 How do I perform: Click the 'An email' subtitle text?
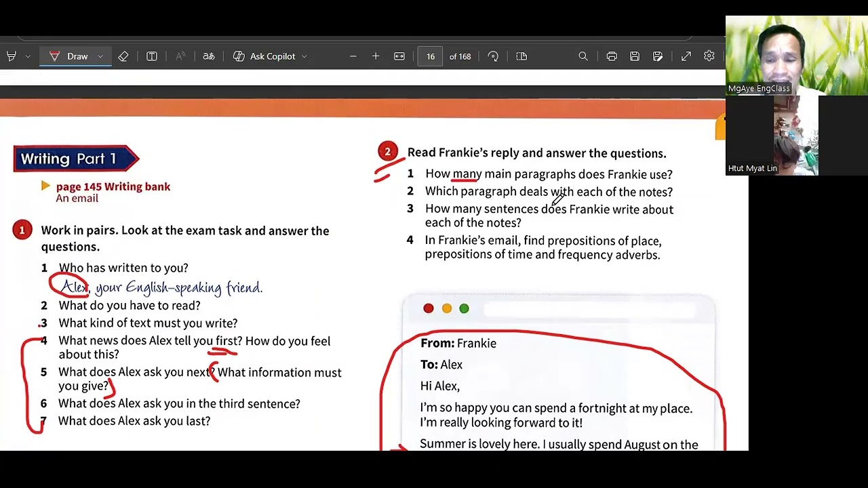(x=77, y=199)
